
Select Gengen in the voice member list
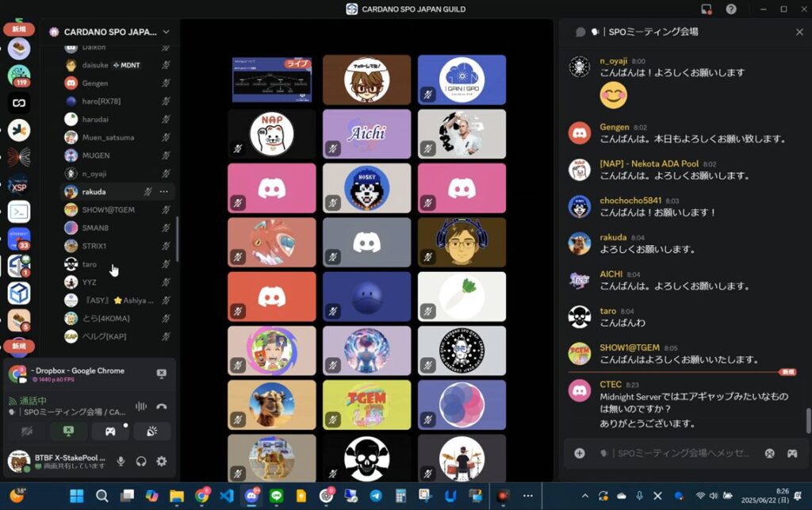117,83
